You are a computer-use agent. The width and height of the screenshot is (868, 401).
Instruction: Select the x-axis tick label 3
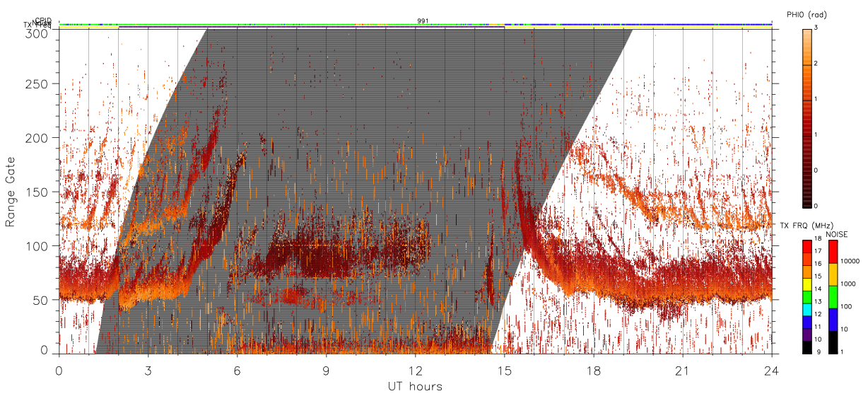pyautogui.click(x=148, y=371)
